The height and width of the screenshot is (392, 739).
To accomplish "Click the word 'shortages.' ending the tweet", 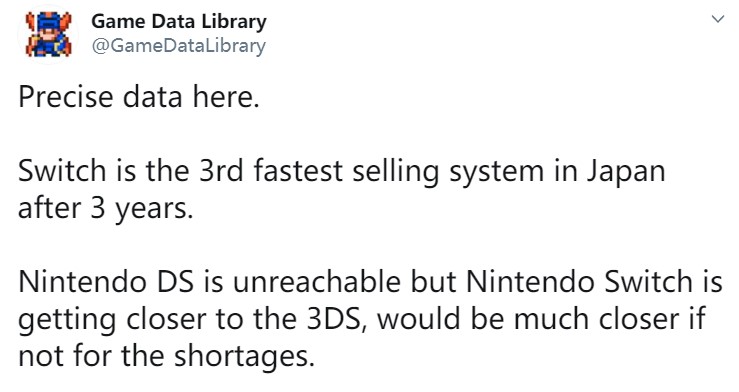I will point(244,357).
